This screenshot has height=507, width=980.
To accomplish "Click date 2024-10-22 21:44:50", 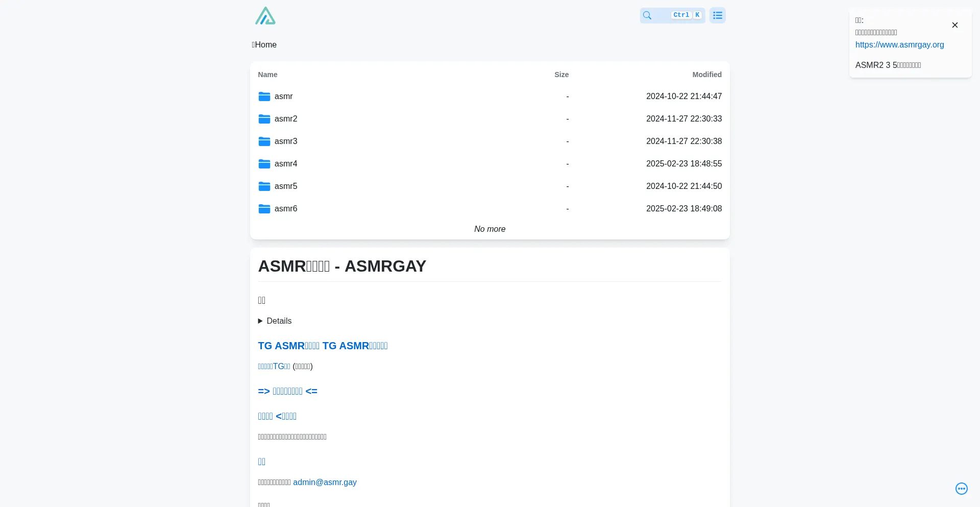I will click(684, 186).
